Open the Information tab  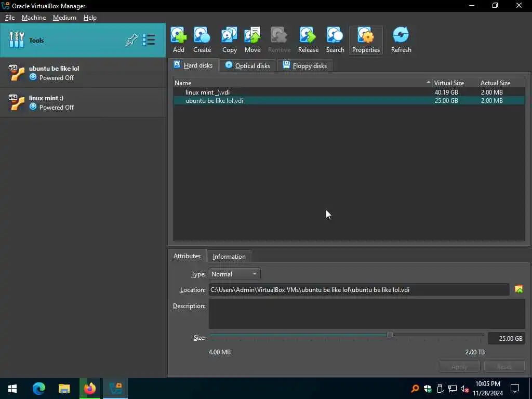(229, 257)
